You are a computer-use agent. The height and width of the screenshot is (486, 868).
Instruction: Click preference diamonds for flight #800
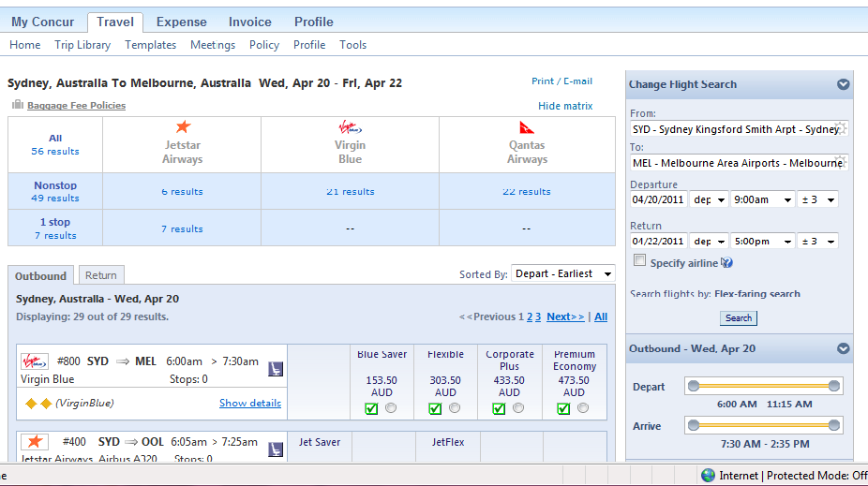[38, 404]
